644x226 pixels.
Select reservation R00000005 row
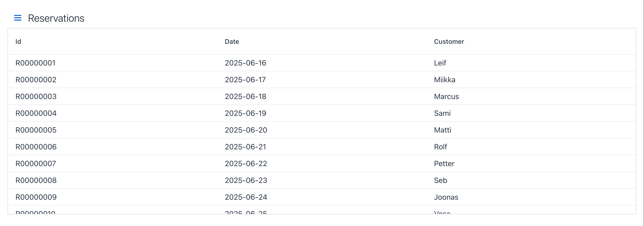point(322,130)
